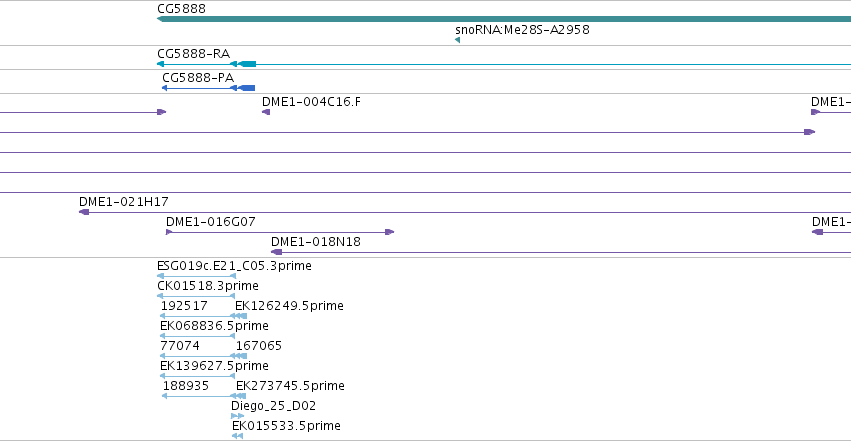Select the ESG019c.E21_C05.3prime EST label
Image resolution: width=851 pixels, height=441 pixels.
tap(234, 266)
